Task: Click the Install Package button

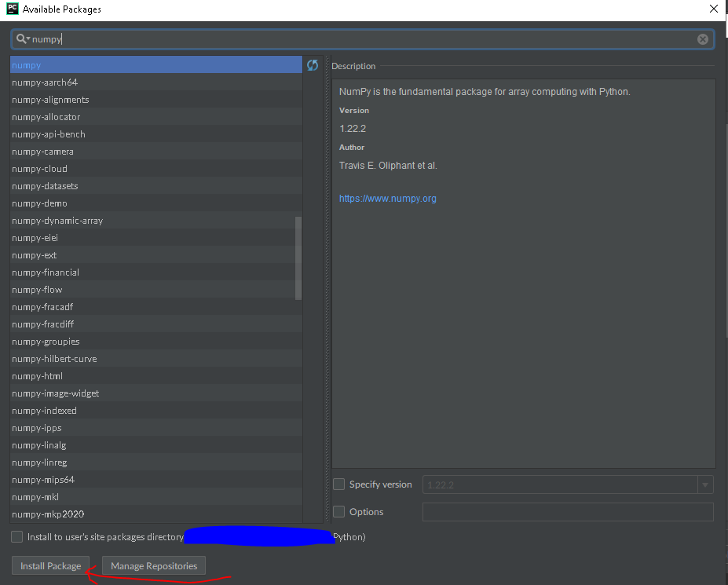Action: click(x=50, y=566)
